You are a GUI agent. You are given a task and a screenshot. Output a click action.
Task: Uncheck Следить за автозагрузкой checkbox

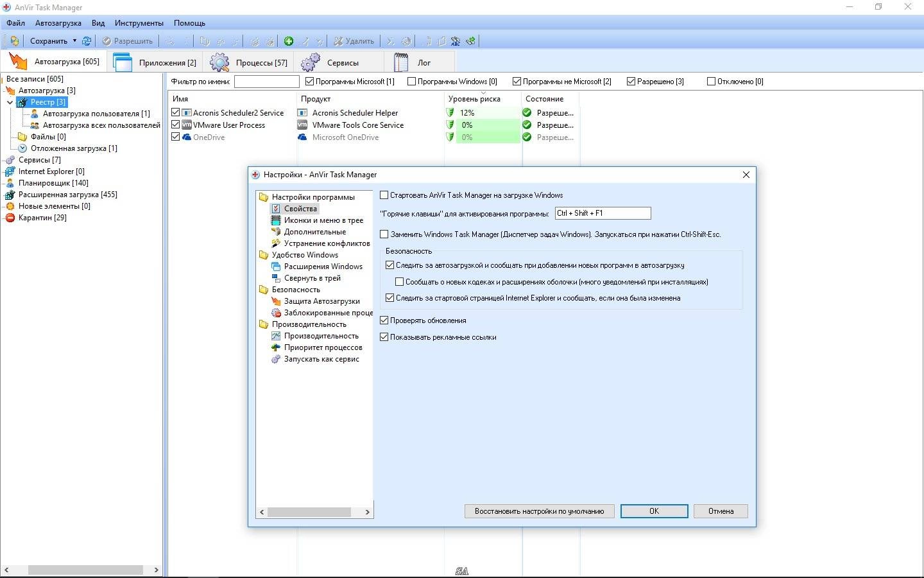tap(389, 265)
